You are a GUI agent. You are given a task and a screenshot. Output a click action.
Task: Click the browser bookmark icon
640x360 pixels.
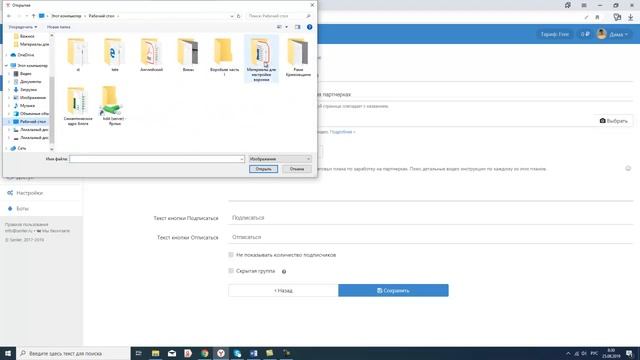(597, 17)
